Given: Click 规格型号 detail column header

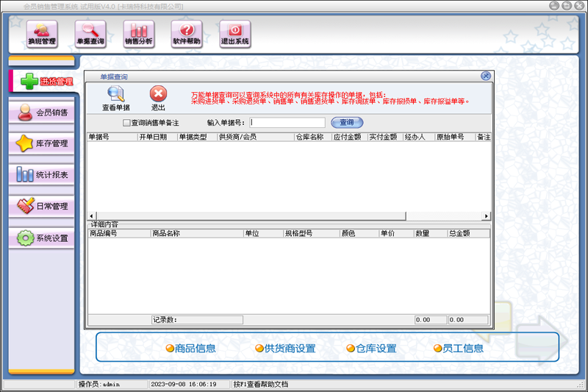Looking at the screenshot, I should point(311,233).
